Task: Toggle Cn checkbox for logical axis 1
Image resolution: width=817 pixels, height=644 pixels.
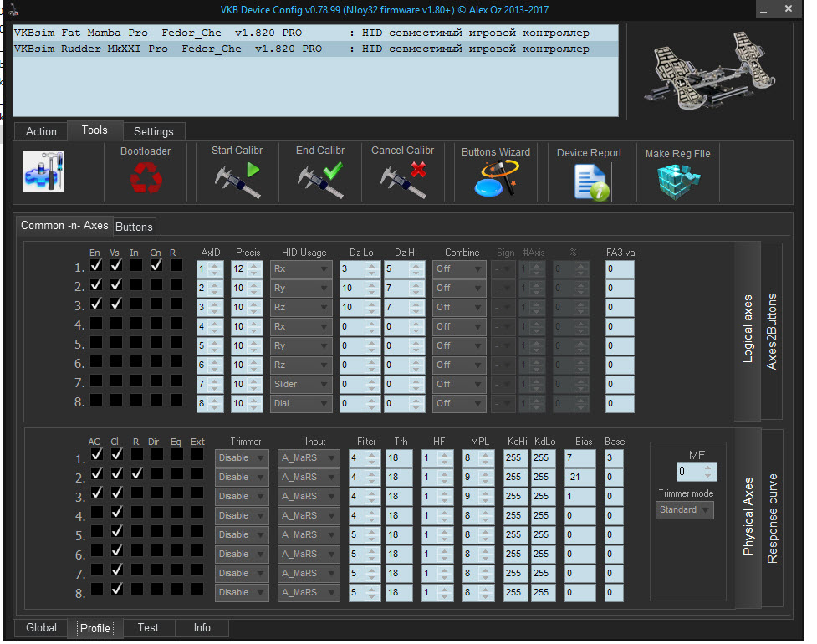Action: pyautogui.click(x=156, y=265)
